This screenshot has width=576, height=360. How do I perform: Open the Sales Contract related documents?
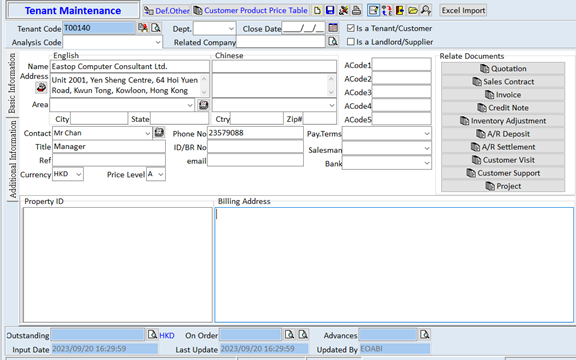point(503,82)
